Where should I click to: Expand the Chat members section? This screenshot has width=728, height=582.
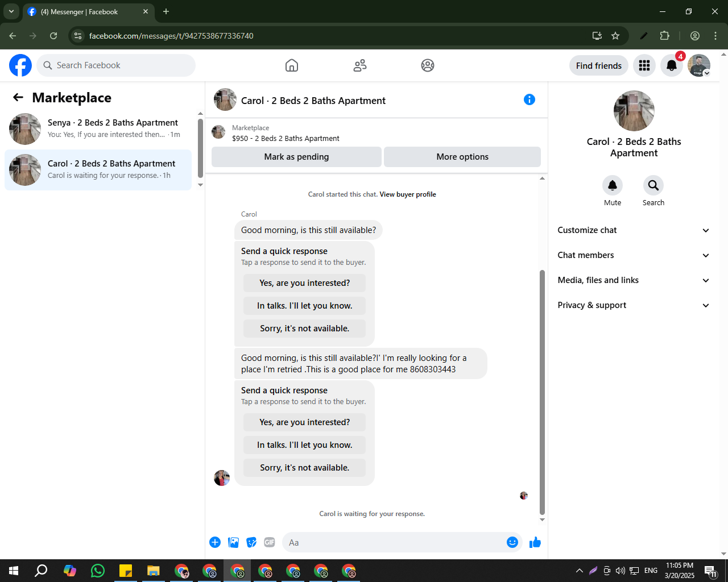click(x=634, y=255)
